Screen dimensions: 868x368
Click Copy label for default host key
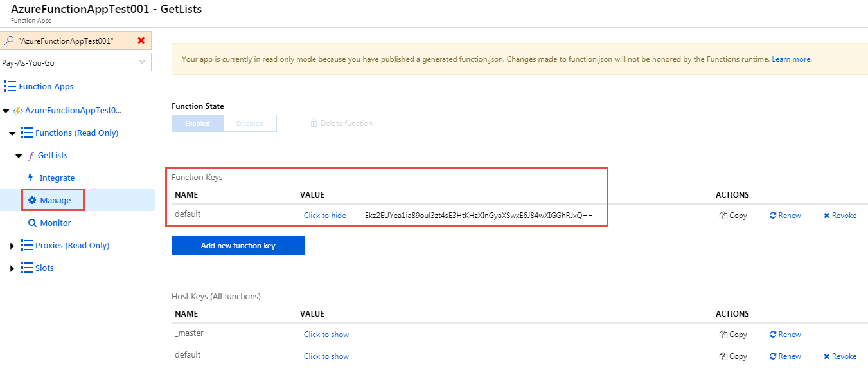pyautogui.click(x=738, y=356)
